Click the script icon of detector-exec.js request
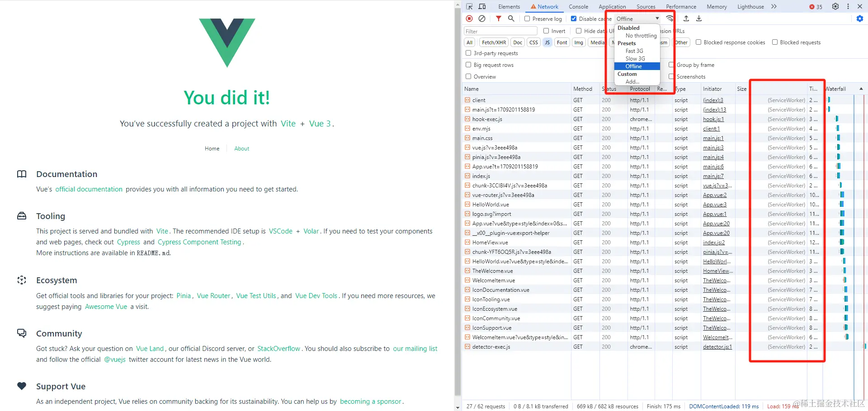This screenshot has width=868, height=411. [467, 347]
